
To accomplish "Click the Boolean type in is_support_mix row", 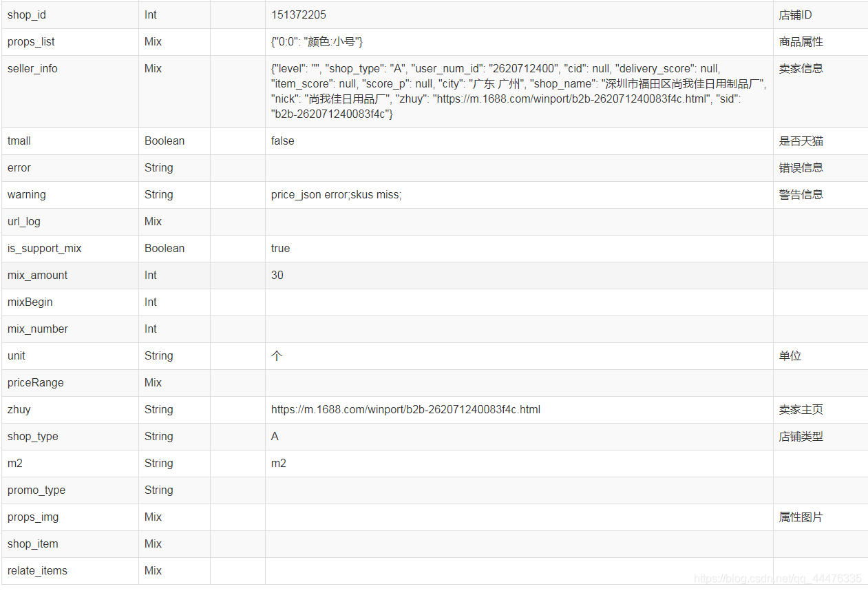I will point(165,249).
